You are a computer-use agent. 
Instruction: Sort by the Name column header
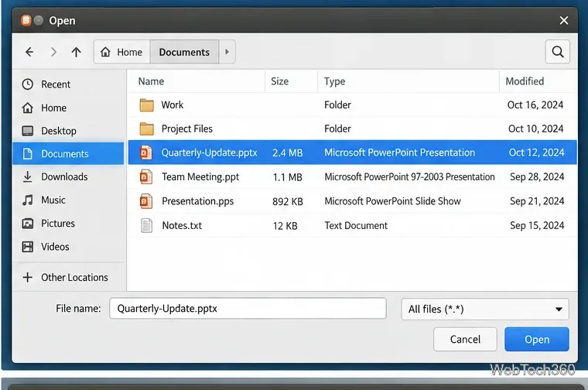pyautogui.click(x=151, y=81)
